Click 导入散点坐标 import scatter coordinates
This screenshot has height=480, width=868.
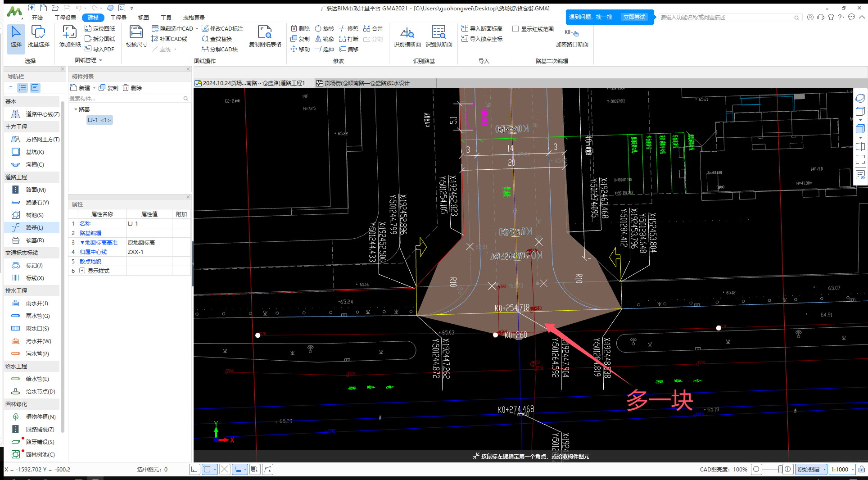(482, 39)
